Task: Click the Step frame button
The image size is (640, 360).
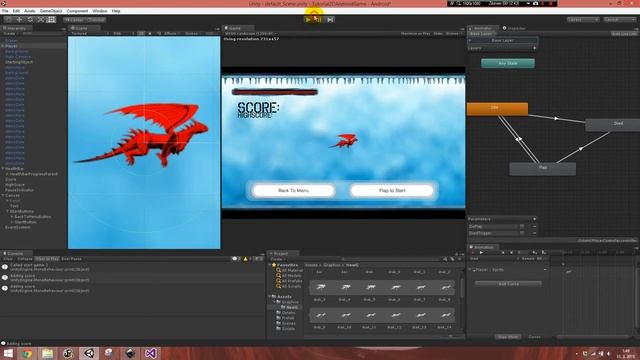Action: [330, 19]
